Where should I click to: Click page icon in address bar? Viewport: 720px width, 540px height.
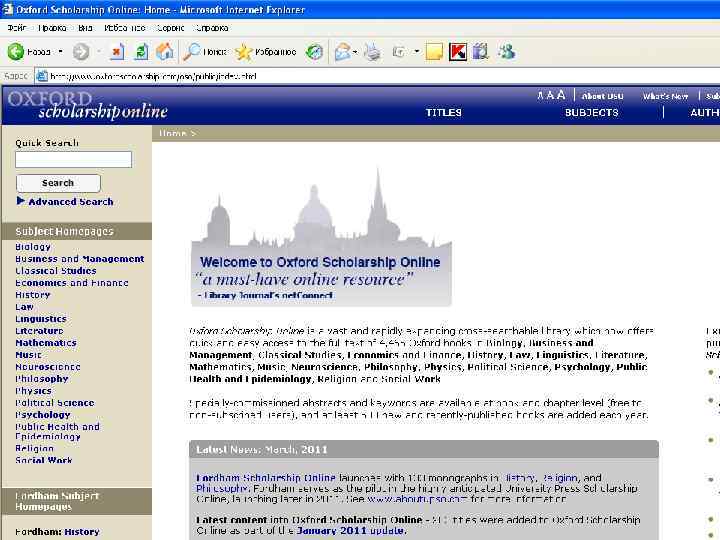[42, 76]
